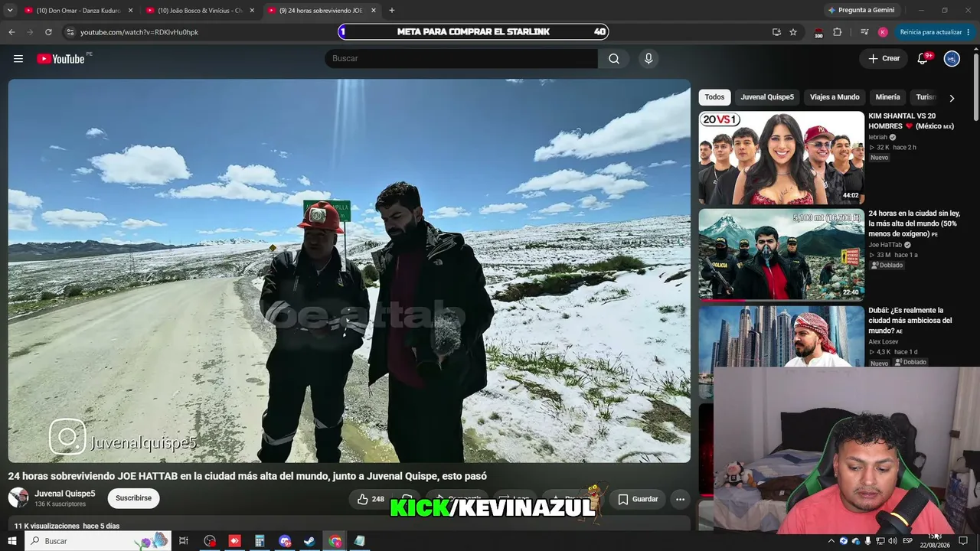Switch to the João Bosco & Vinícius tab
Viewport: 980px width, 551px height.
[x=201, y=11]
